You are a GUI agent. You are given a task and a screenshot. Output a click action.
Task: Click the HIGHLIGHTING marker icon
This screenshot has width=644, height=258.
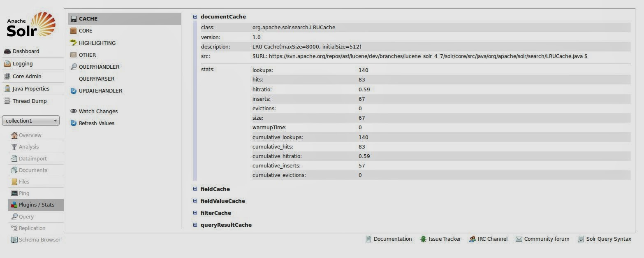(74, 43)
